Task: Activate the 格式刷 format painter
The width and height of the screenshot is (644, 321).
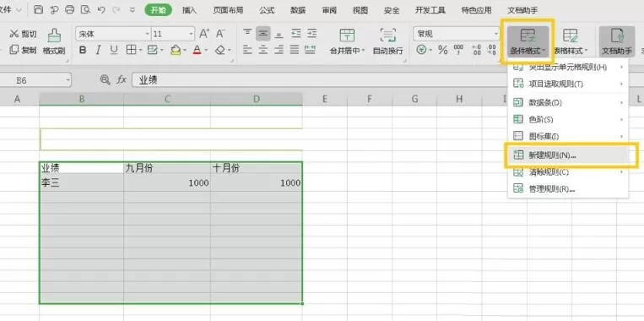Action: (54, 41)
